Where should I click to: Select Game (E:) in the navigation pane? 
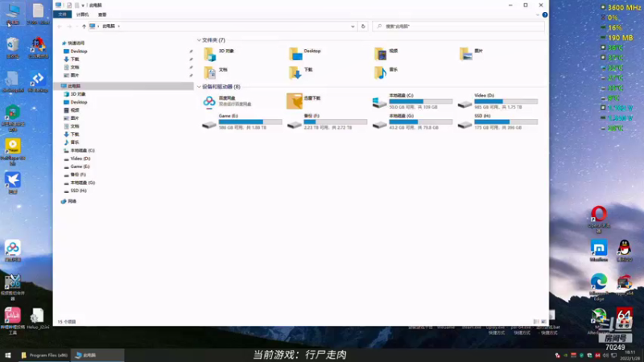[80, 167]
